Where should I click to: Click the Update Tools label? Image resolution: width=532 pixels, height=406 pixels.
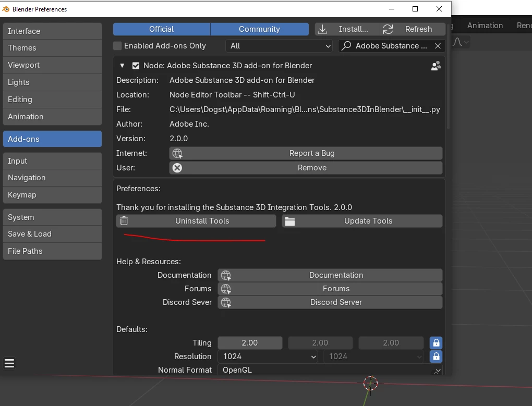[x=368, y=221]
